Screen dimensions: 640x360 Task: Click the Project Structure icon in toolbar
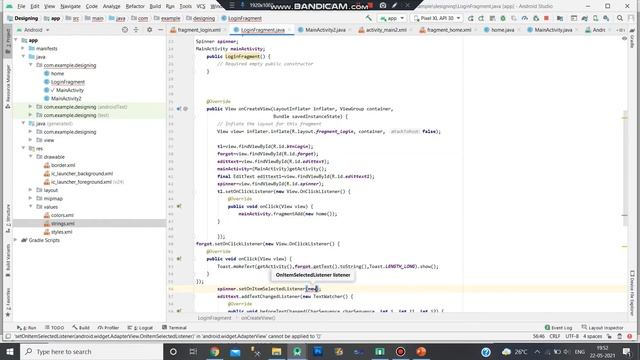[x=560, y=18]
